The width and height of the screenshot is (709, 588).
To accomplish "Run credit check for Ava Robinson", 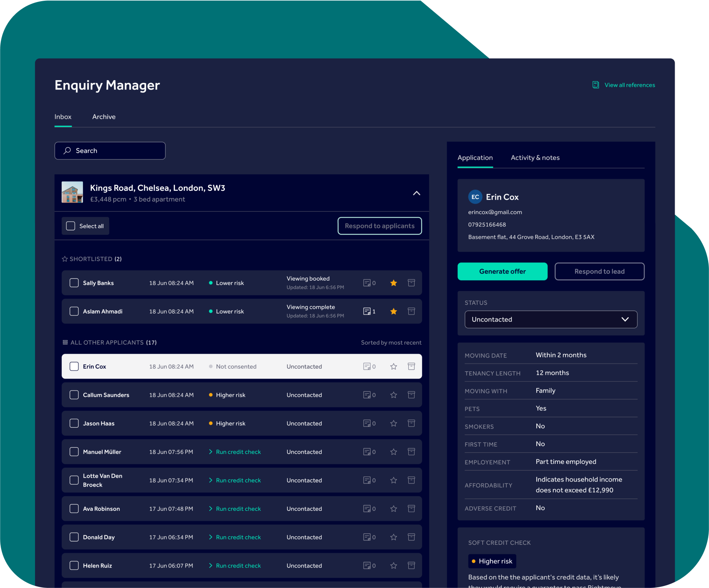I will (x=238, y=509).
